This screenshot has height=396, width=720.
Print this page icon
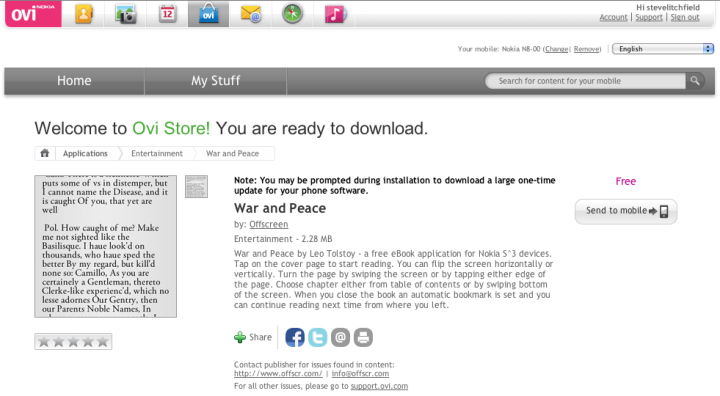click(x=363, y=337)
